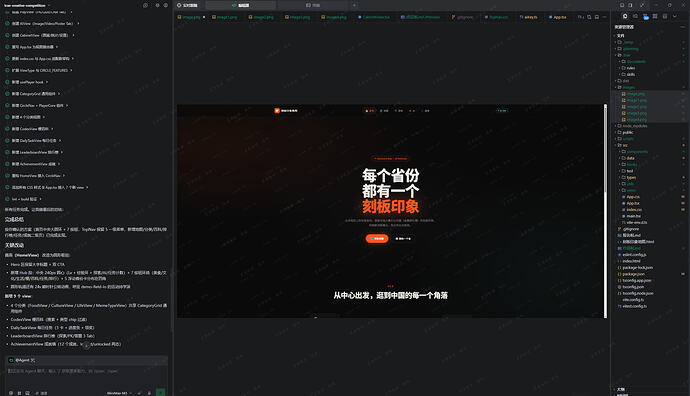Click the third icon in chat input footer
Image resolution: width=690 pixels, height=396 pixels.
click(27, 393)
